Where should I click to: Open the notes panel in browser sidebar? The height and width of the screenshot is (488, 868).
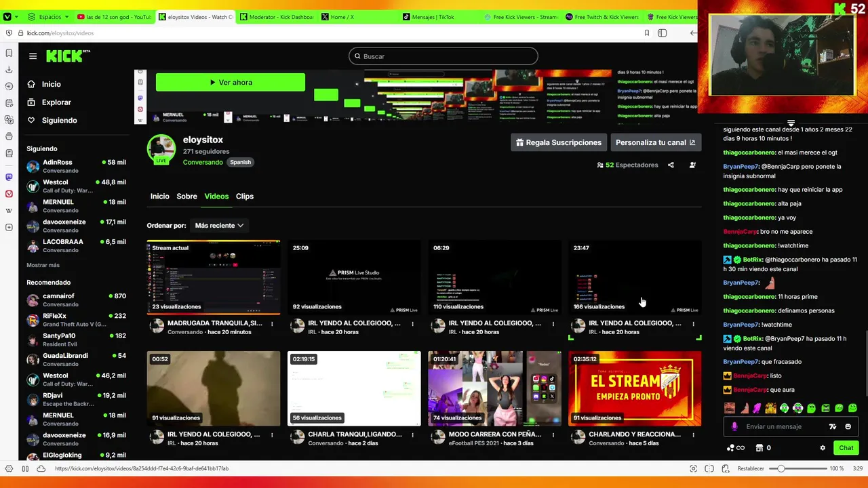[x=9, y=103]
